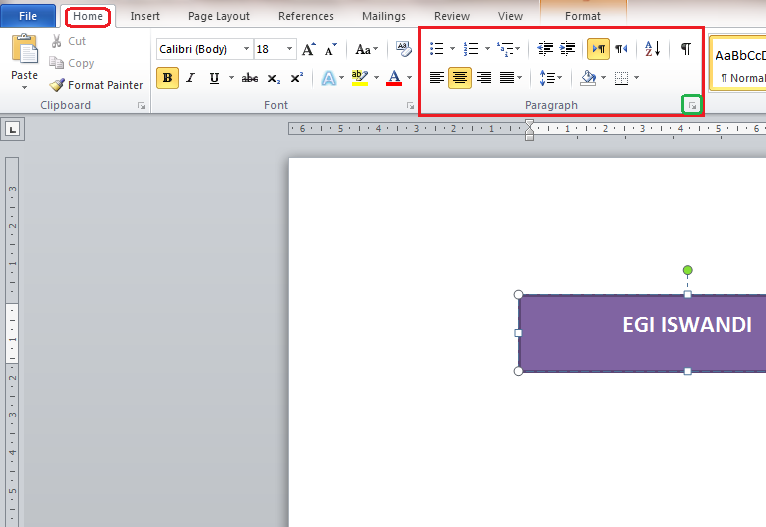This screenshot has height=527, width=766.
Task: Open the font size dropdown
Action: tap(289, 49)
